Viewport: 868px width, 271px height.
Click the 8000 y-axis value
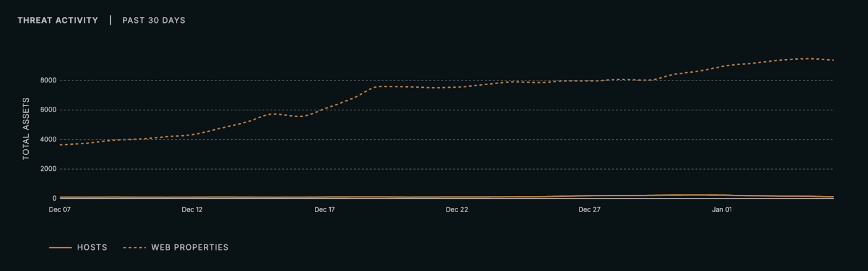(48, 80)
